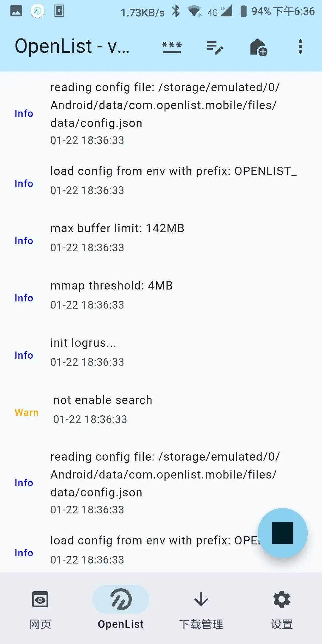
Task: Tap the screenshot notification icon to expand
Action: (16, 11)
